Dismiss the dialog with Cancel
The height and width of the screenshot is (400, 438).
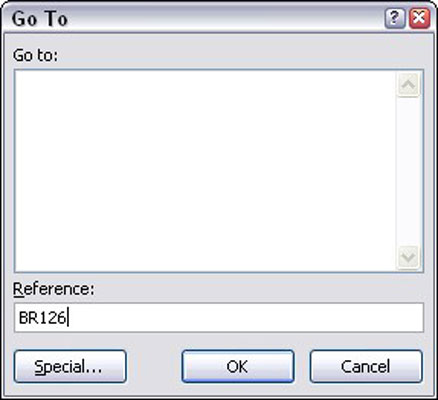[x=366, y=366]
